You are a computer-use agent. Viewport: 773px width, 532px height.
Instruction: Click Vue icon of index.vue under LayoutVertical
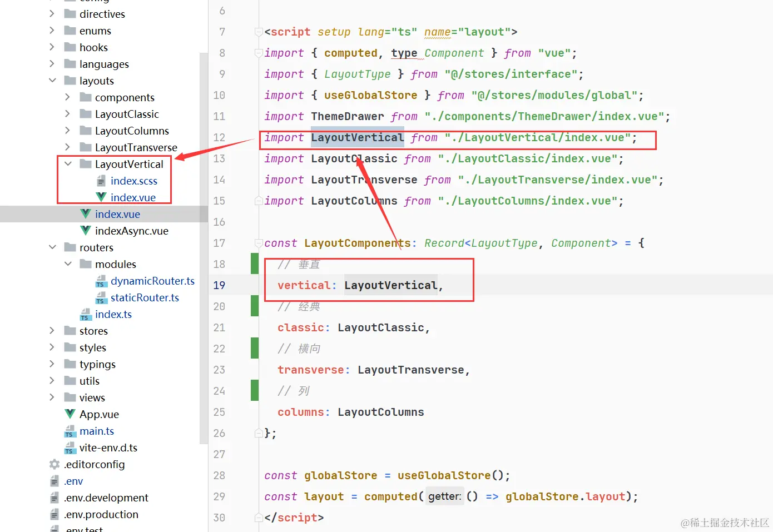101,197
